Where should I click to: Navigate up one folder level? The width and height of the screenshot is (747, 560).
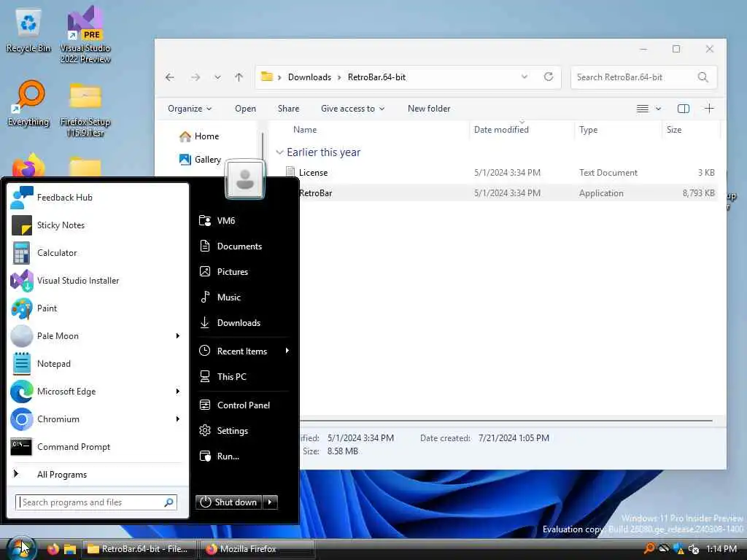tap(239, 77)
